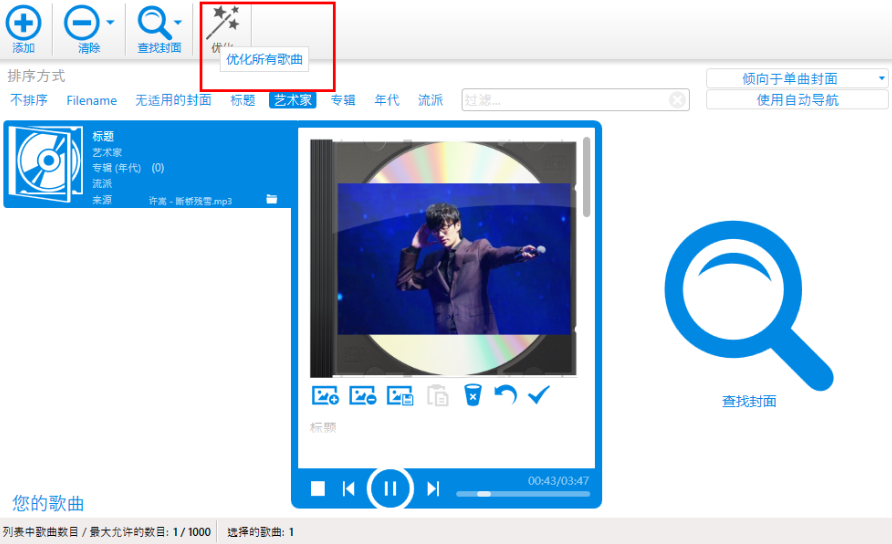Screen dimensions: 892x544
Task: Sort by 无适用的封面
Action: [x=173, y=100]
